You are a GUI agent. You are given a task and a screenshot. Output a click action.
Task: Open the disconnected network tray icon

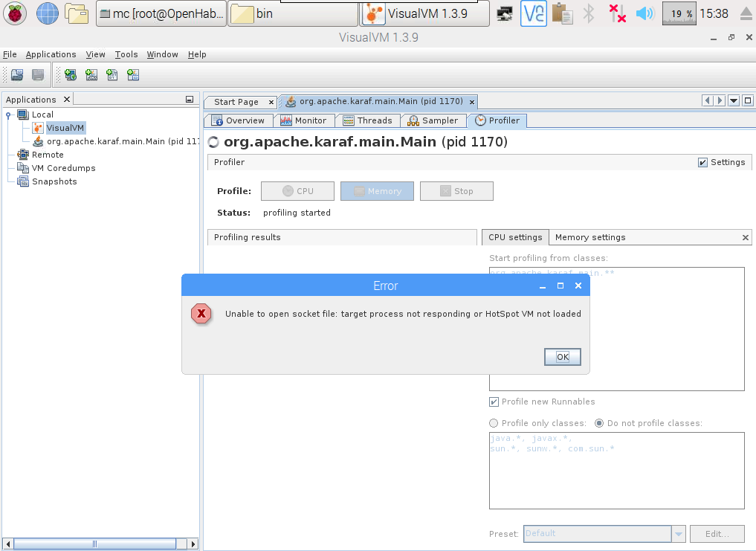[x=617, y=13]
